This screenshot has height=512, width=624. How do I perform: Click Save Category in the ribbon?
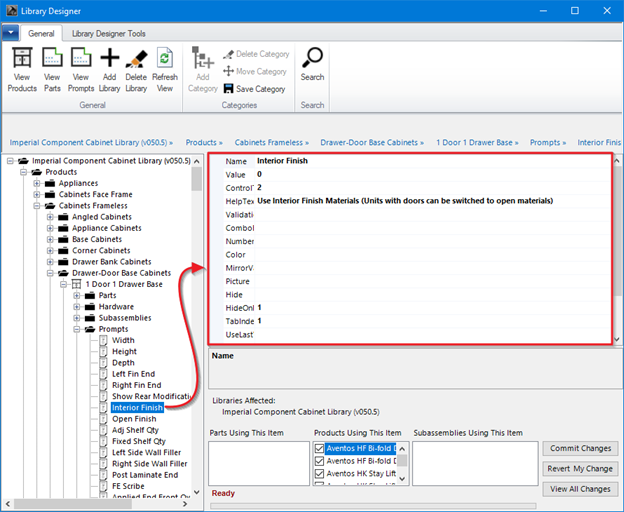click(x=255, y=89)
